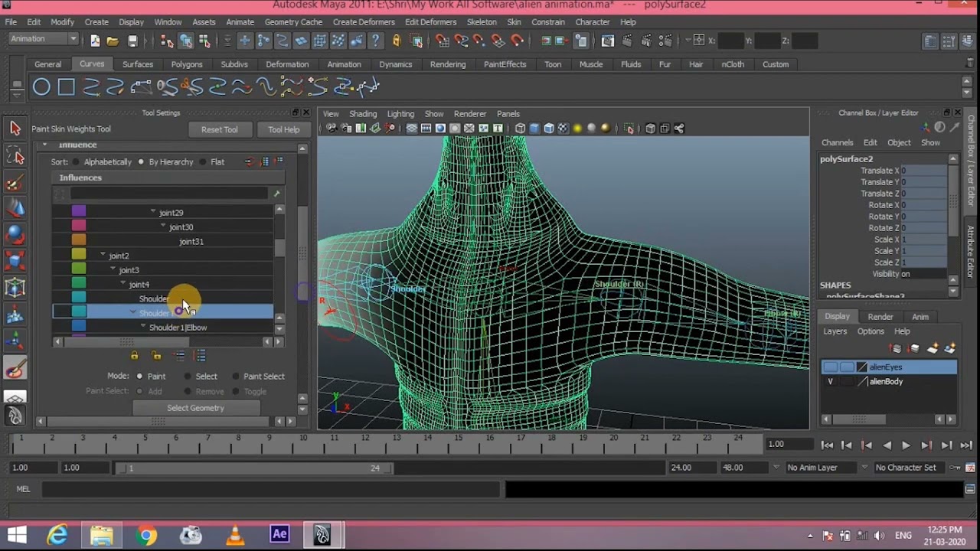The height and width of the screenshot is (551, 980).
Task: Activate the Select Tool arrow in the toolbox
Action: 15,129
